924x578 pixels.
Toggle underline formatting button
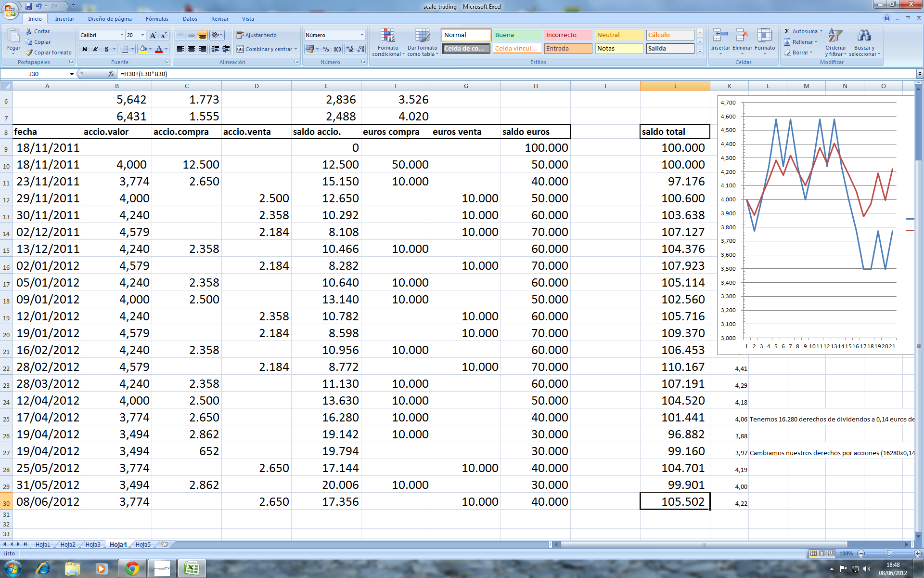(x=106, y=49)
